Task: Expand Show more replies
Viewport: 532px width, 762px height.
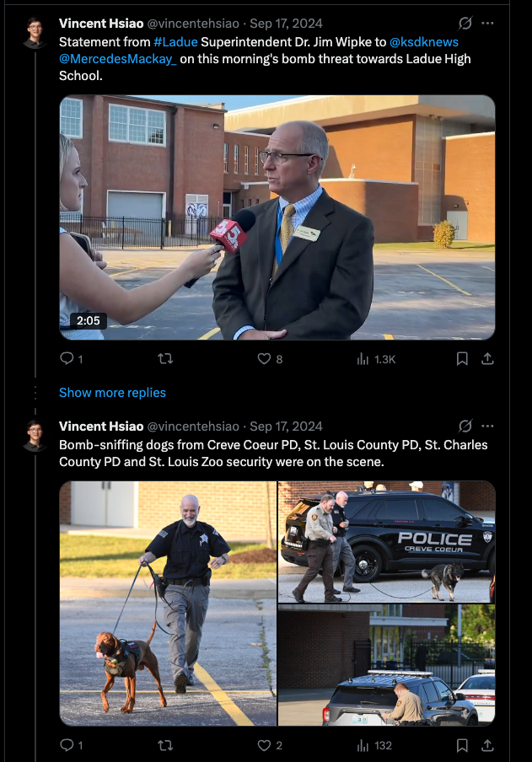Action: tap(112, 393)
